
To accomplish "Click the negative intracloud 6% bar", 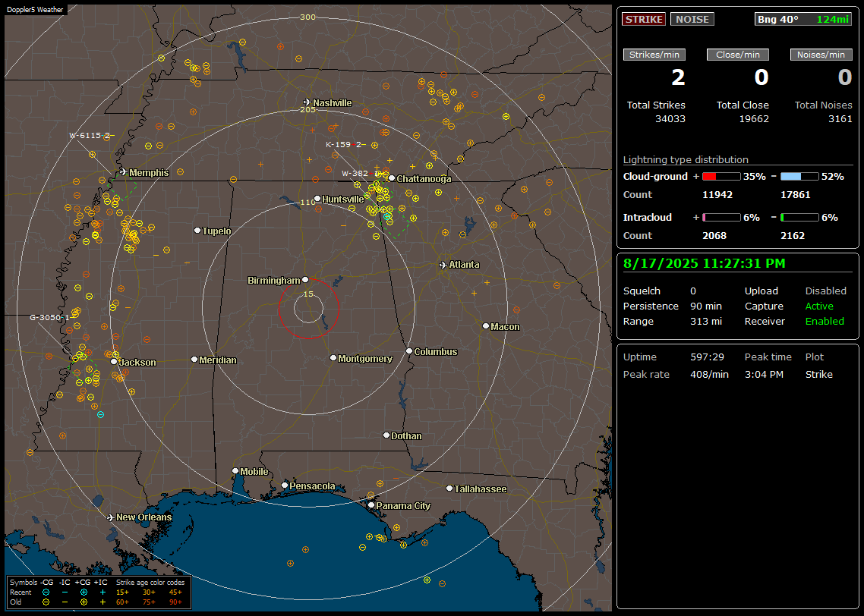I will tap(799, 218).
